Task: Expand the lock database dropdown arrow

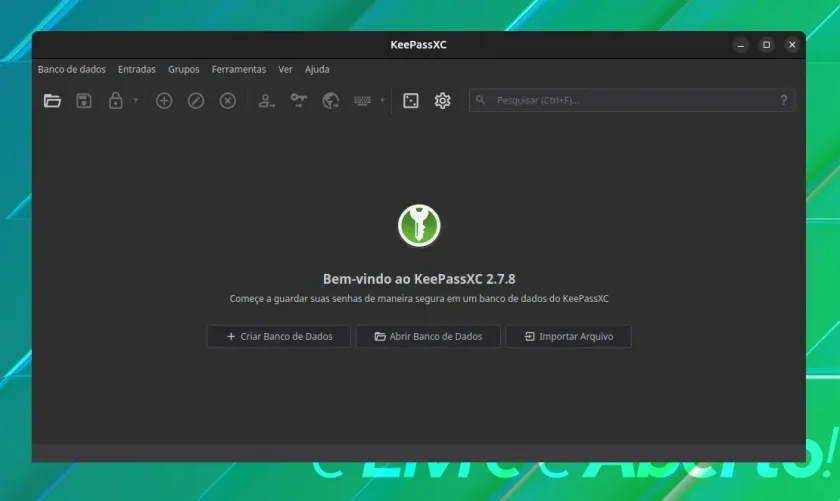Action: 136,100
